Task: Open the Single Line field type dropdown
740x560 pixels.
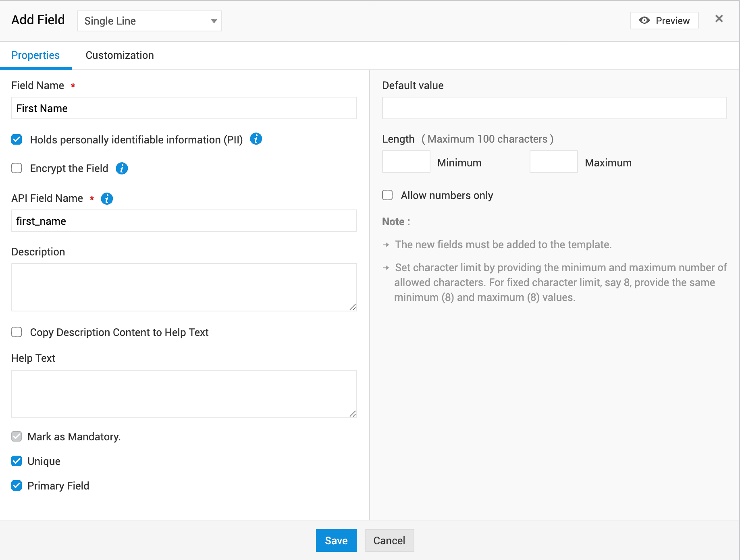Action: tap(150, 21)
